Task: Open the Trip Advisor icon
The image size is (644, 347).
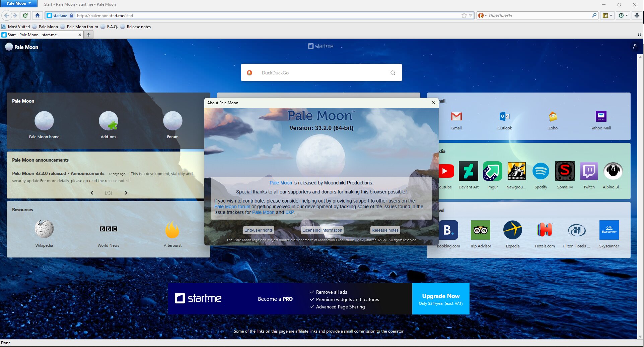Action: 480,230
